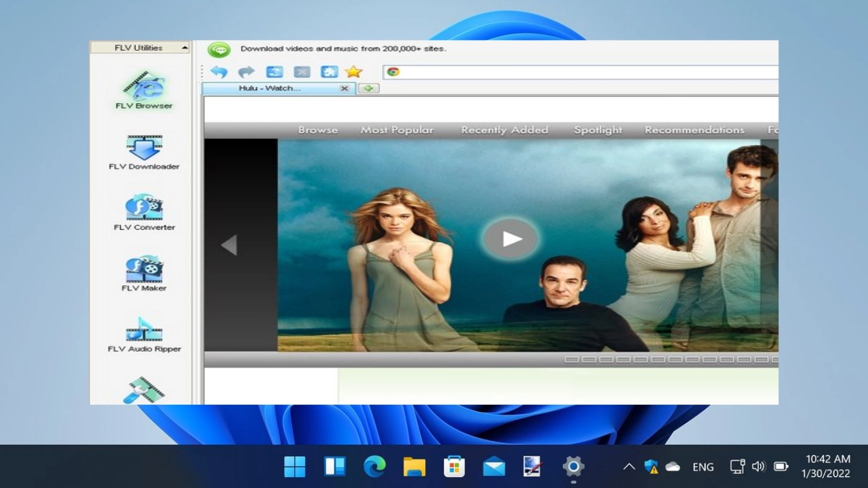Go back with the blue back arrow
Image resolution: width=868 pixels, height=488 pixels.
click(x=218, y=72)
